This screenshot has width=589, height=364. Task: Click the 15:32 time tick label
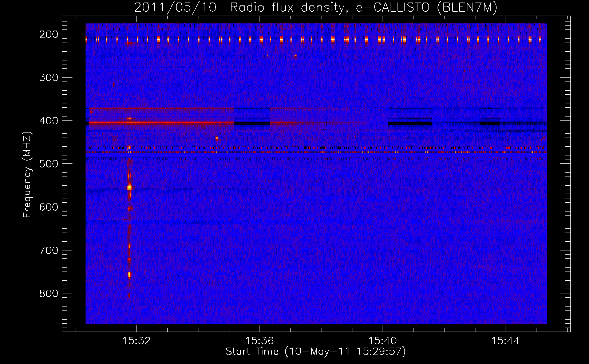[137, 341]
